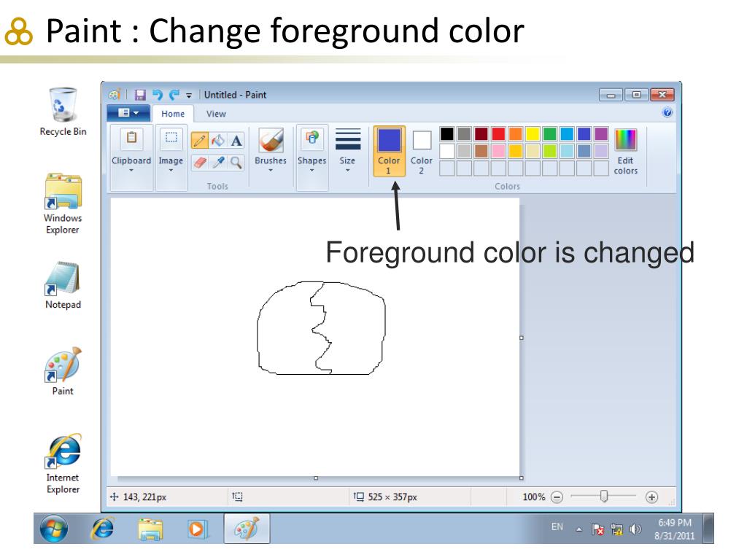Click the network icon in the system tray
Screen dimensions: 747x560
point(616,529)
